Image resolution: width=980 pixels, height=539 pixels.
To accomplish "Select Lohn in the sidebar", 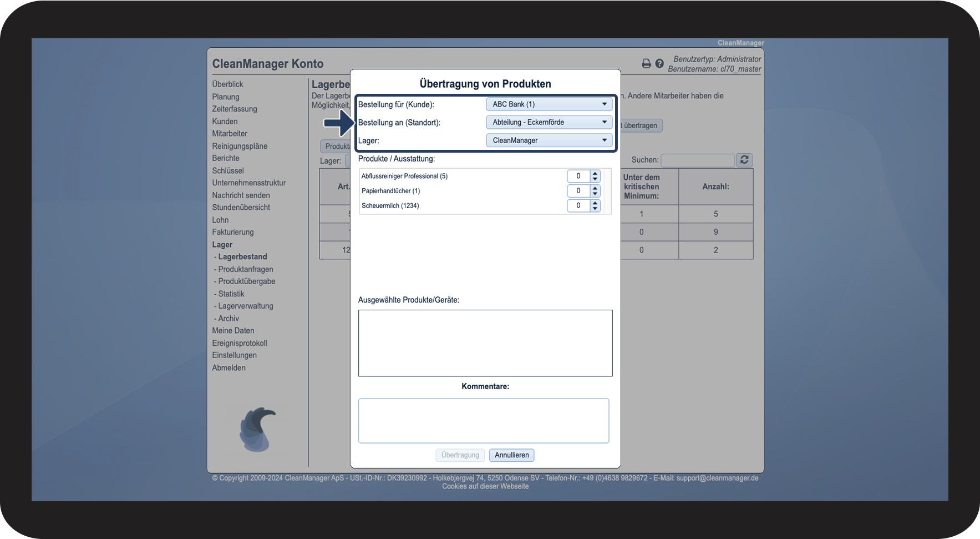I will click(x=220, y=220).
